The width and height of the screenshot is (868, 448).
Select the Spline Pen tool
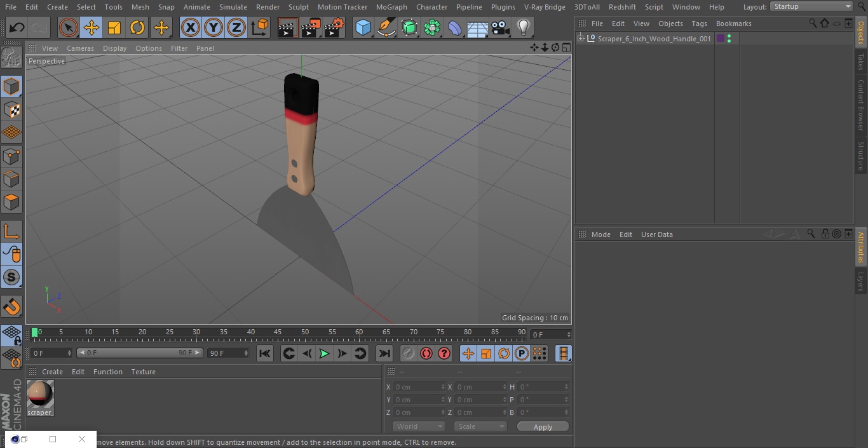pyautogui.click(x=386, y=27)
